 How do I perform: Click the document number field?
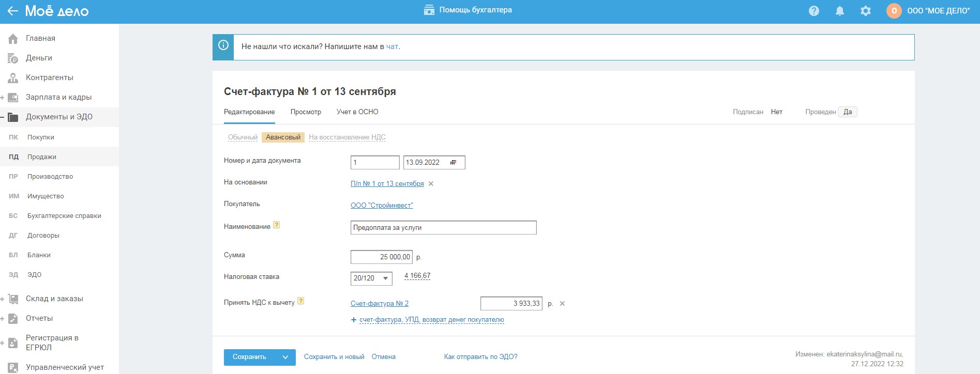coord(375,162)
